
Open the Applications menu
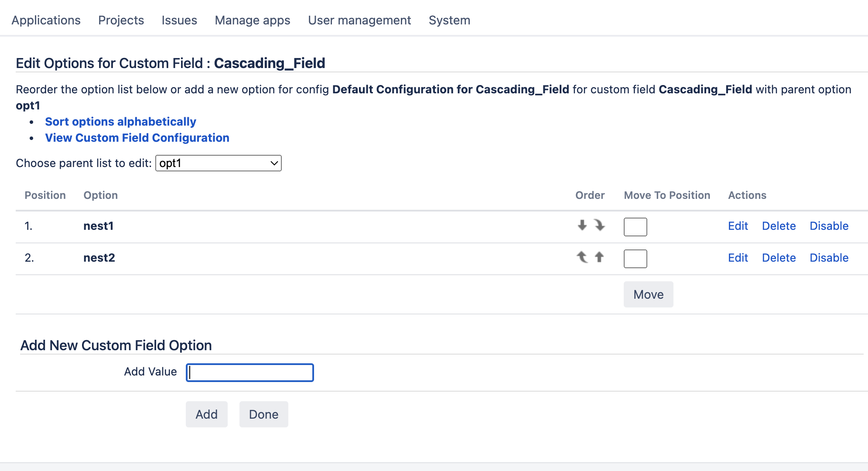click(x=46, y=20)
